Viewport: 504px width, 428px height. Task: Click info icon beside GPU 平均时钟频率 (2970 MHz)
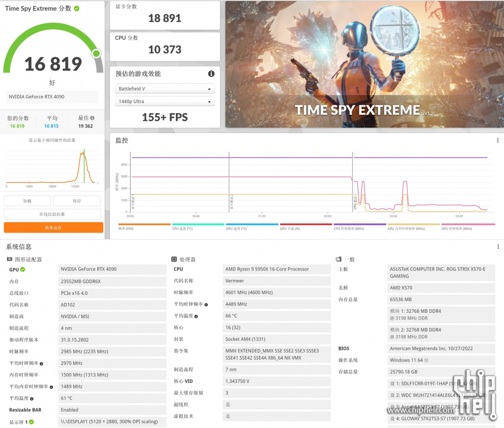tap(42, 364)
